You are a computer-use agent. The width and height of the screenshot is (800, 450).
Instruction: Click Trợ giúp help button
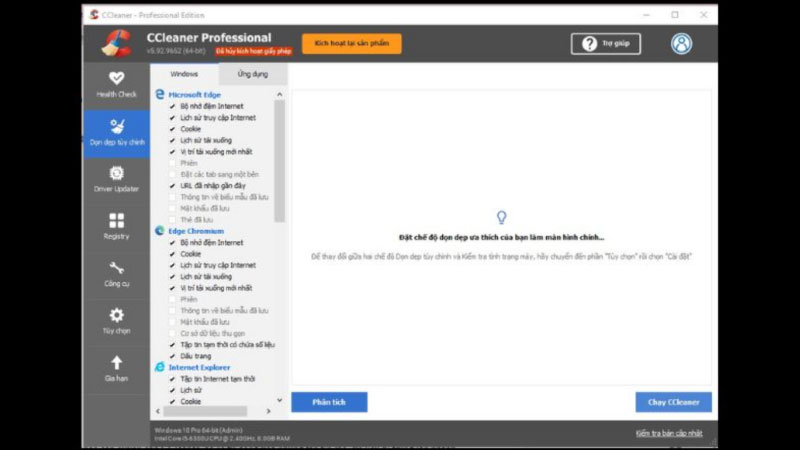pyautogui.click(x=606, y=44)
